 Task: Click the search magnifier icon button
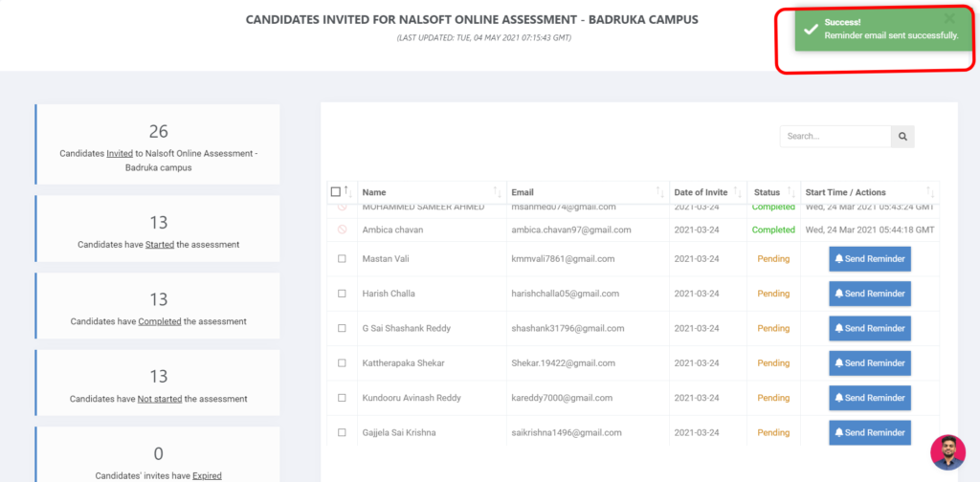coord(902,136)
